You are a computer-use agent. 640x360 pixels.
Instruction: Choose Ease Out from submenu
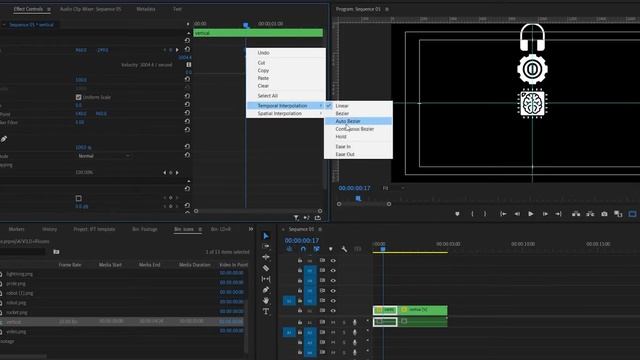pos(358,154)
